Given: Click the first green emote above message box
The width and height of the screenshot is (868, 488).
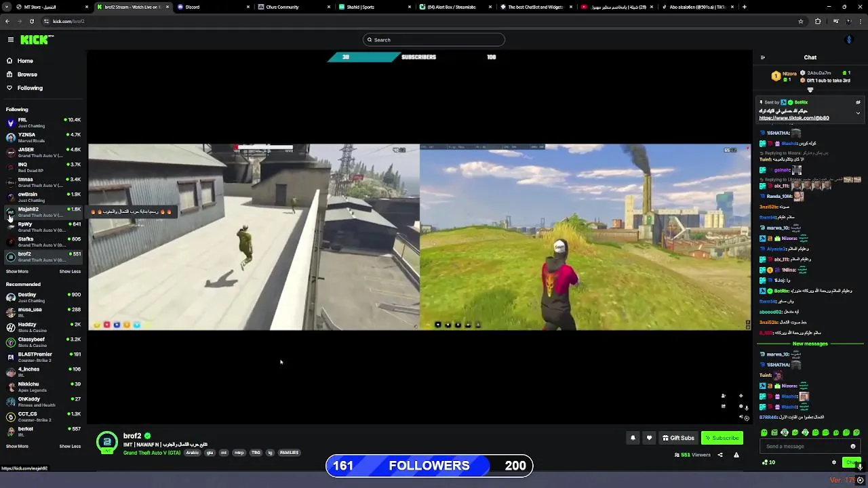Looking at the screenshot, I should (x=764, y=432).
